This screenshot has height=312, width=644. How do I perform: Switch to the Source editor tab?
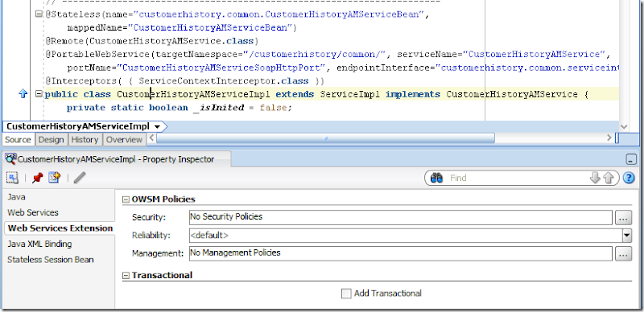(x=18, y=140)
